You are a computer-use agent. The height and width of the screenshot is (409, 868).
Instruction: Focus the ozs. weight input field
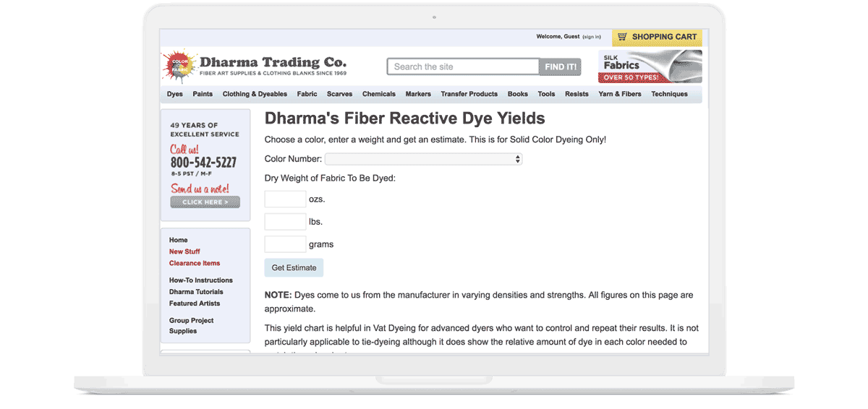285,199
